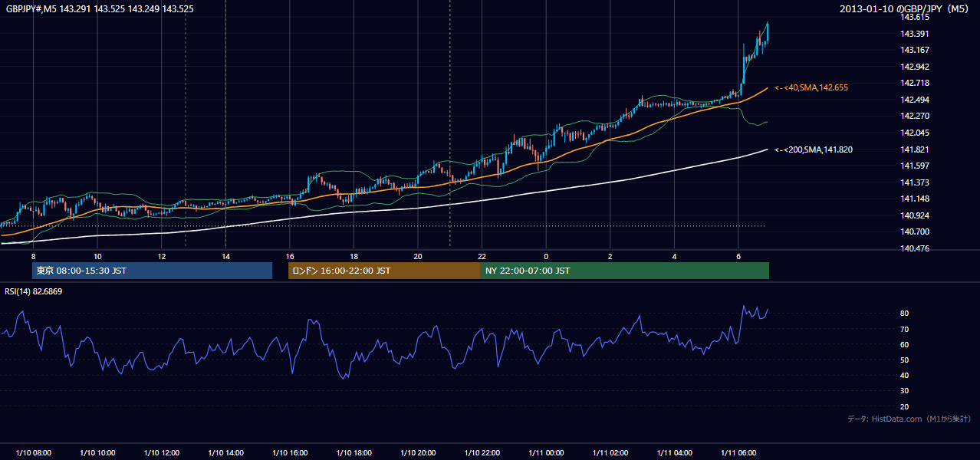Click price axis label 141.148
Viewport: 980px width, 460px height.
[915, 199]
